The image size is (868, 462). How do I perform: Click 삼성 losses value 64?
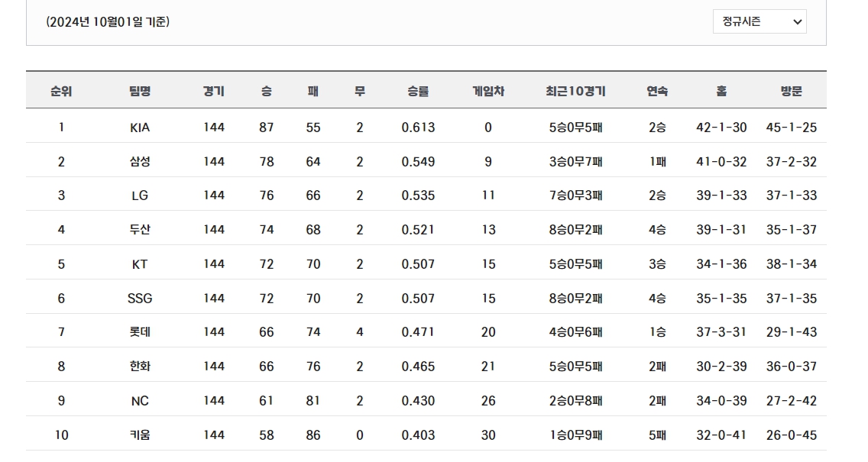[313, 162]
